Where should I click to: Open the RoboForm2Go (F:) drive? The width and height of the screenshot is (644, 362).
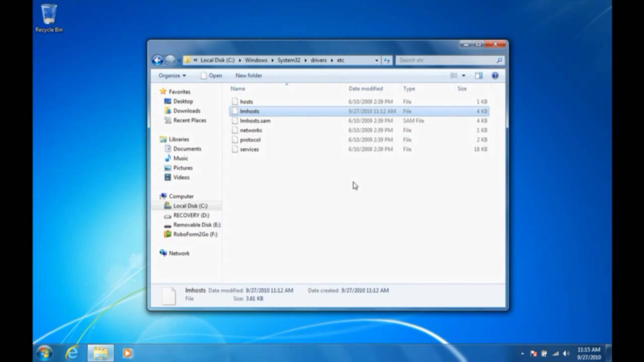[x=195, y=234]
